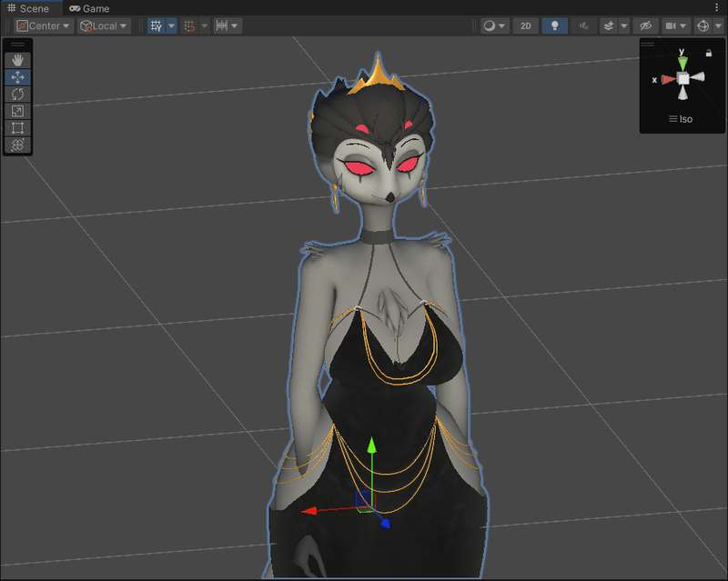Image resolution: width=728 pixels, height=581 pixels.
Task: Click the orientation overlay drag handle
Action: (647, 45)
